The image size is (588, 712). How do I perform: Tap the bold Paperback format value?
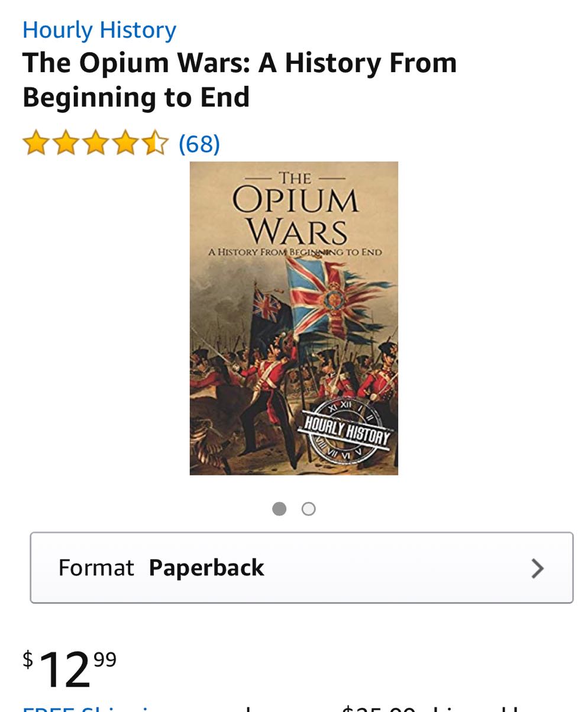[206, 568]
